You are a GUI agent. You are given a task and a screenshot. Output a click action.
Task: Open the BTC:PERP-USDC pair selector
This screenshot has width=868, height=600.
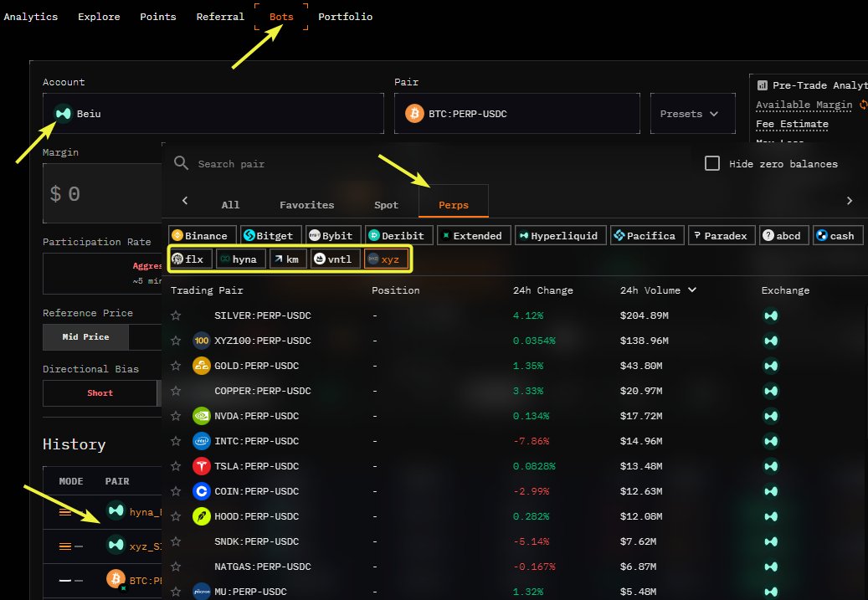pos(517,114)
